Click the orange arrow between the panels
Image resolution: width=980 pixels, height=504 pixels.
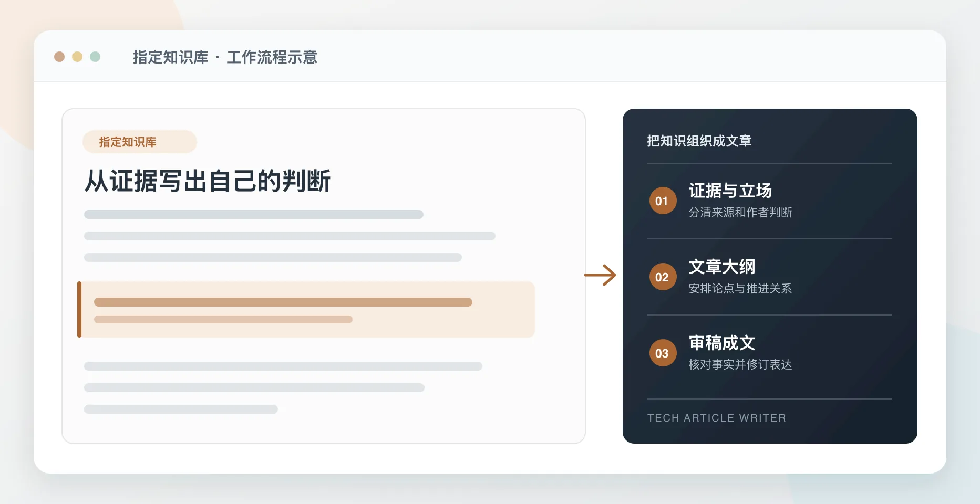tap(600, 275)
